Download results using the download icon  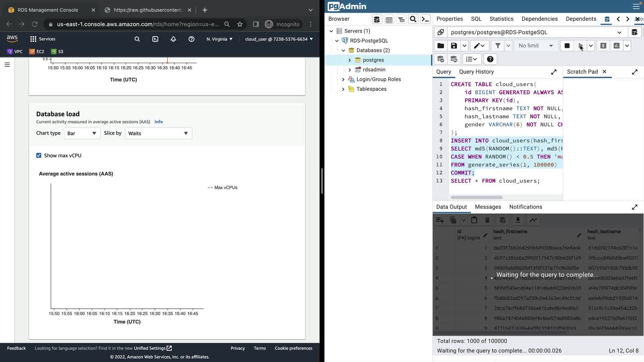tap(518, 220)
